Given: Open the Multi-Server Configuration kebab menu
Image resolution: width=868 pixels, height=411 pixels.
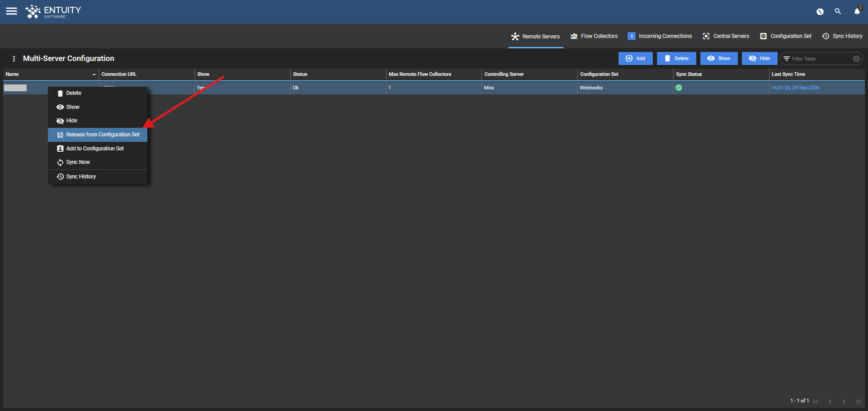Looking at the screenshot, I should tap(14, 59).
